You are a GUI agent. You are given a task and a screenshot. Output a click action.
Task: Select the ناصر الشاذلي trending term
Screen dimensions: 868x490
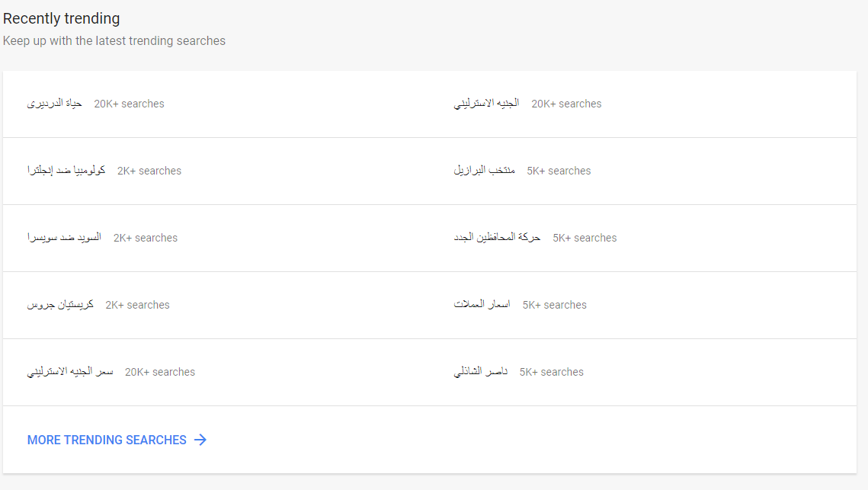click(x=481, y=372)
